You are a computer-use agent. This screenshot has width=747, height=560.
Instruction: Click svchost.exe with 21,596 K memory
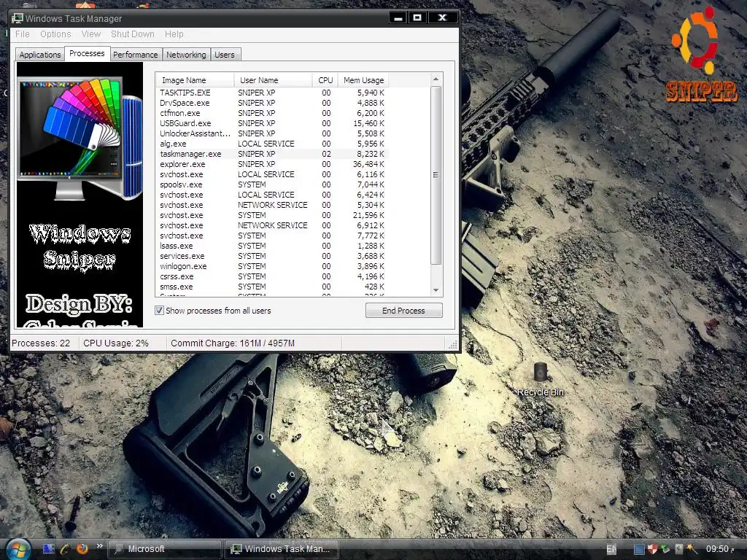[x=272, y=215]
